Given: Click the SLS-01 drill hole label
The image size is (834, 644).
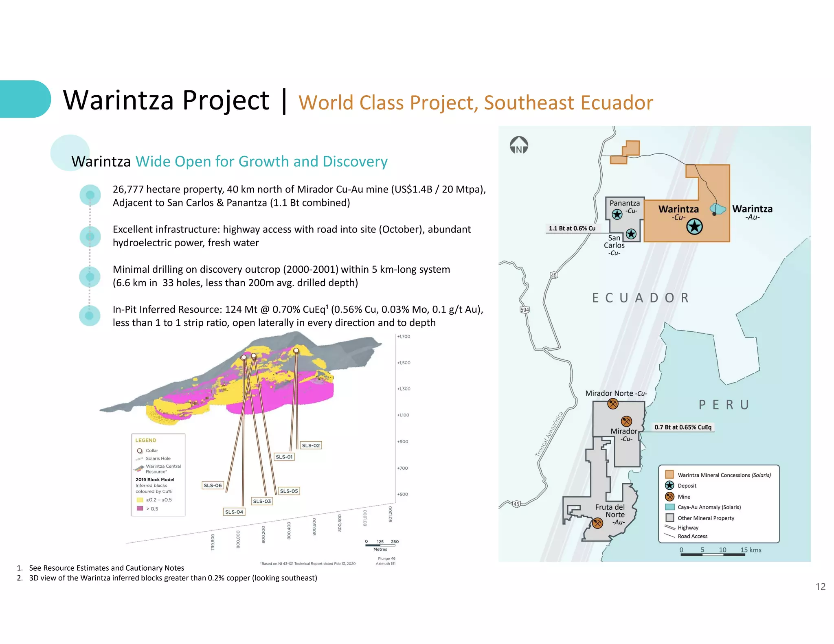Looking at the screenshot, I should pyautogui.click(x=284, y=457).
